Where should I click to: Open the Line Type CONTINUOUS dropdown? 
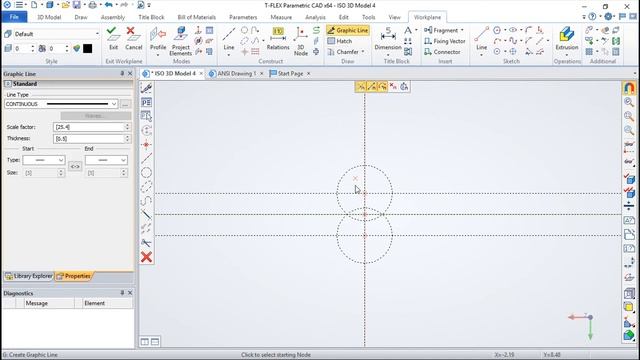[x=61, y=104]
